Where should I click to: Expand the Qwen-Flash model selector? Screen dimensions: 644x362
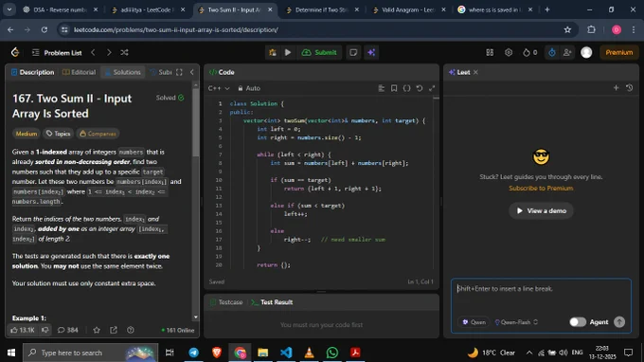516,322
